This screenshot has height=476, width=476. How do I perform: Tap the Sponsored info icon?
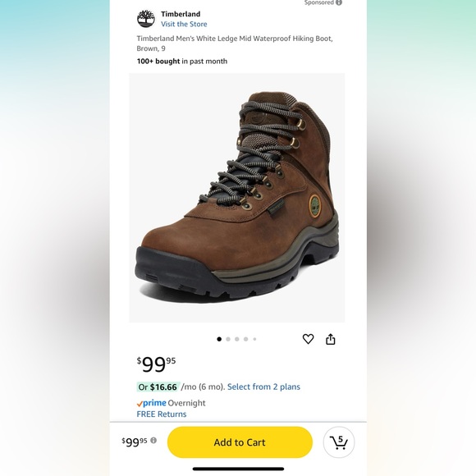339,2
